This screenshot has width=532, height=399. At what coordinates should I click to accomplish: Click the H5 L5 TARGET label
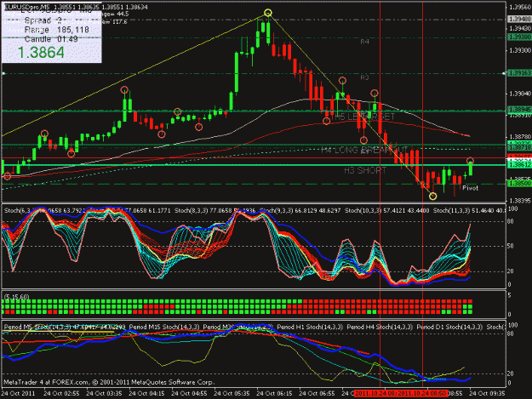[364, 117]
